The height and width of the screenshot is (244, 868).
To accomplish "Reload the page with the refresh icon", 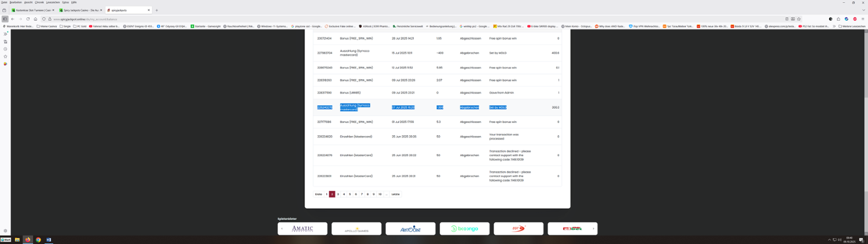I will coord(28,19).
